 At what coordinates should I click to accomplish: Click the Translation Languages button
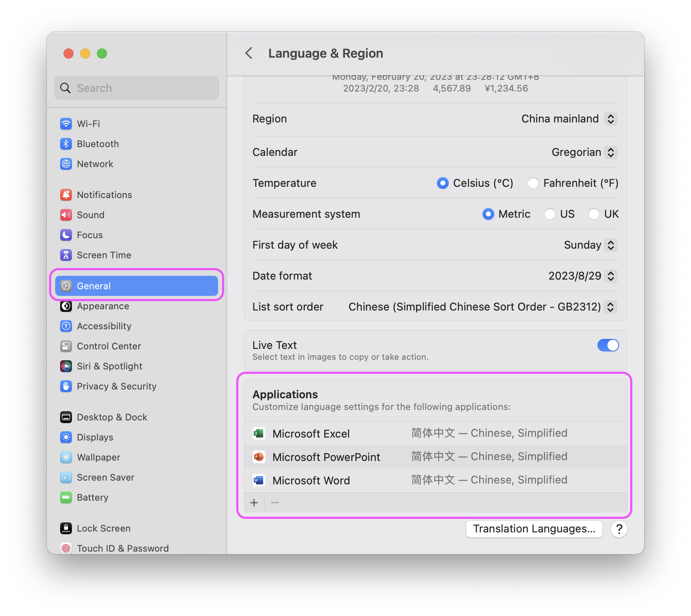pos(534,529)
